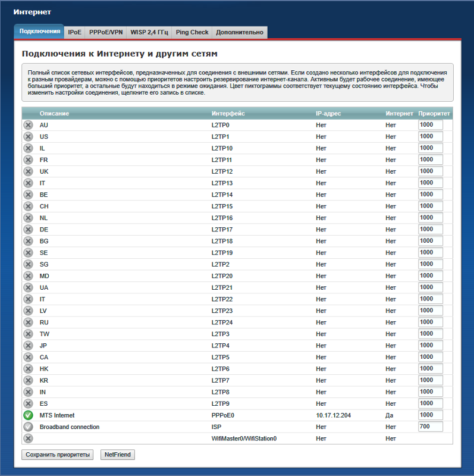Open the Дополнительно tab

240,32
